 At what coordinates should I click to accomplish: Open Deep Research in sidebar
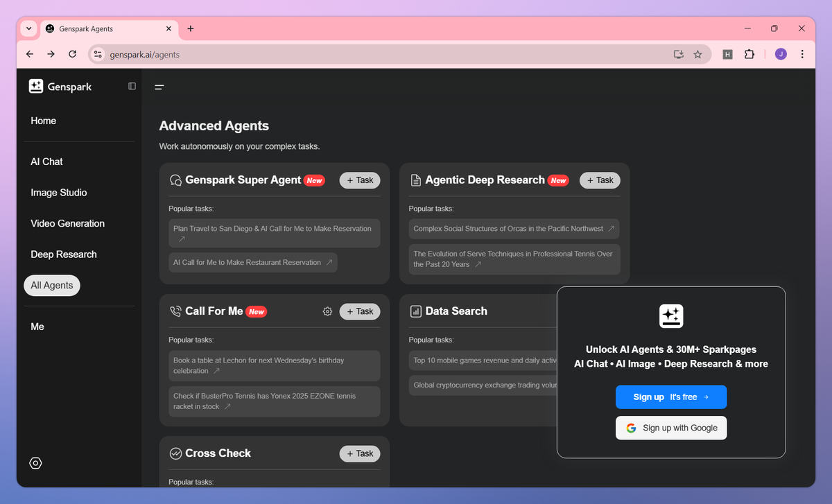tap(64, 254)
